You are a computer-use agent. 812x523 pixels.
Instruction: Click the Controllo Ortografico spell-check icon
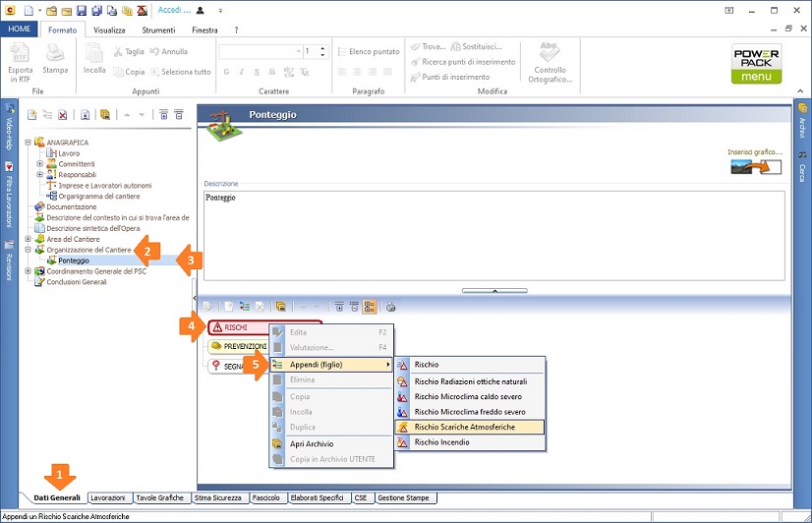tap(550, 56)
